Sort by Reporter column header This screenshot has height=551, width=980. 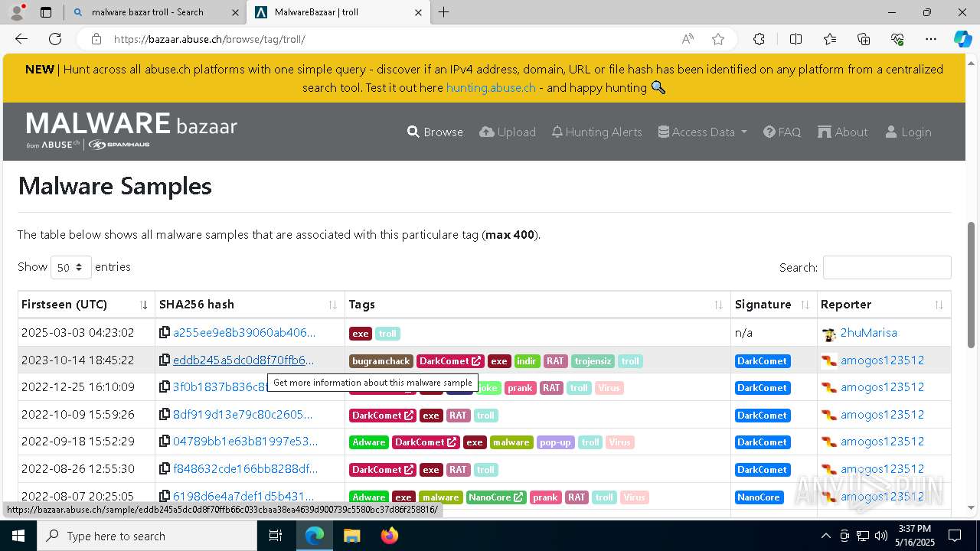tap(884, 305)
